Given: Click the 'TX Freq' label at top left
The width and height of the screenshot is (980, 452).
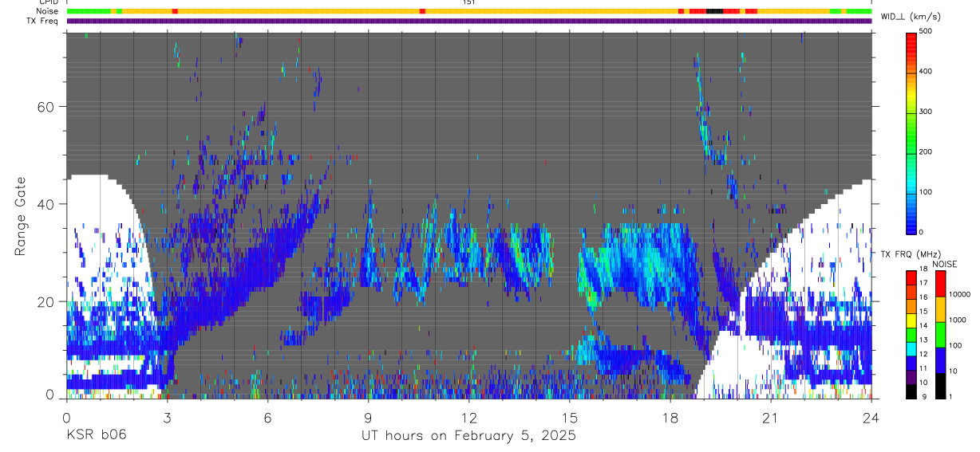Looking at the screenshot, I should coord(43,21).
